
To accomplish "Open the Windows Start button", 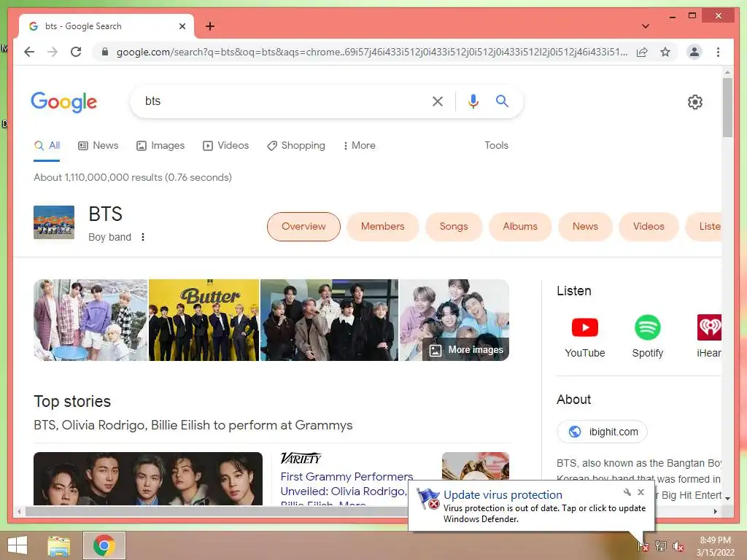I will (18, 545).
